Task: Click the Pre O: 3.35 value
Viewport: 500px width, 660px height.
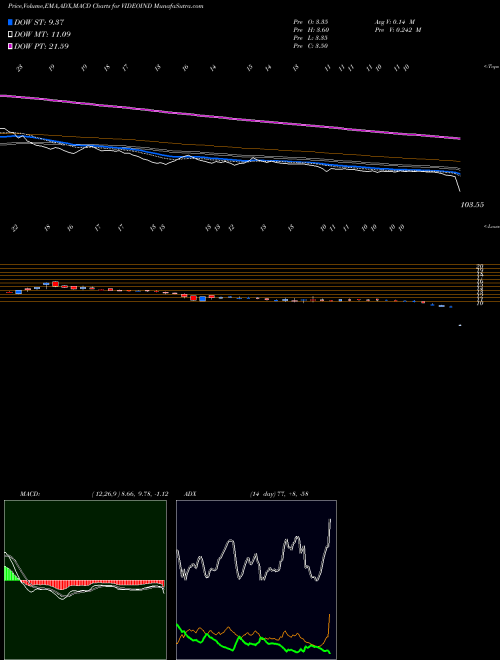Action: click(x=311, y=22)
